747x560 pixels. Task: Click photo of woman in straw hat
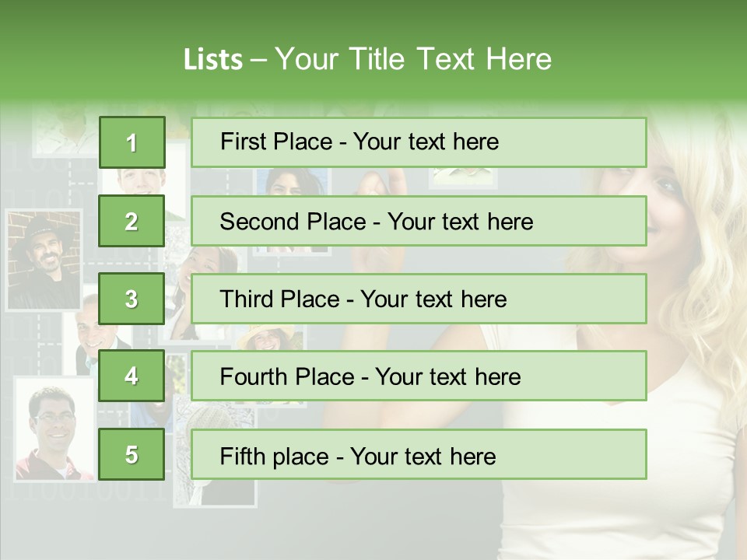click(271, 337)
